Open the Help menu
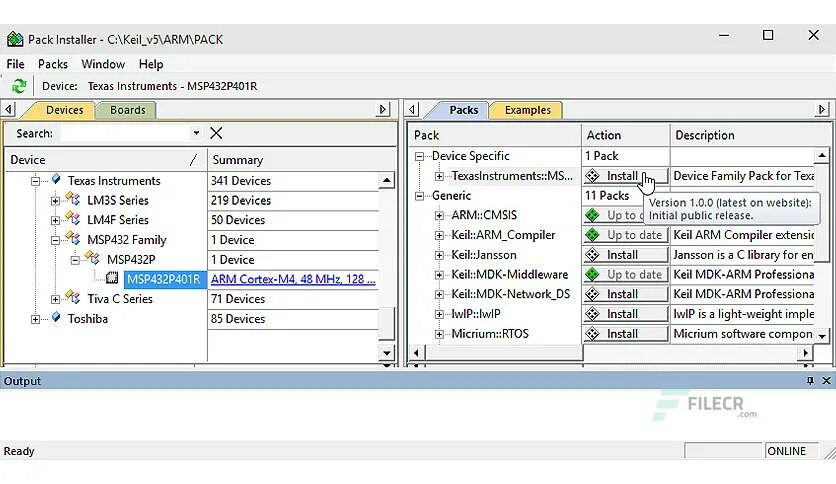 point(151,64)
